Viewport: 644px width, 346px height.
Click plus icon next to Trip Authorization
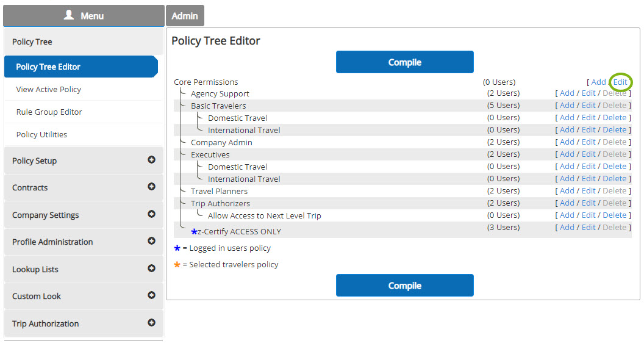point(151,323)
